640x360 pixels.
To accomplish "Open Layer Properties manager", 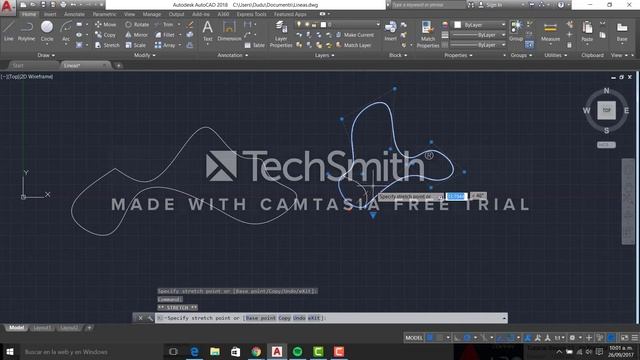I will click(x=281, y=34).
